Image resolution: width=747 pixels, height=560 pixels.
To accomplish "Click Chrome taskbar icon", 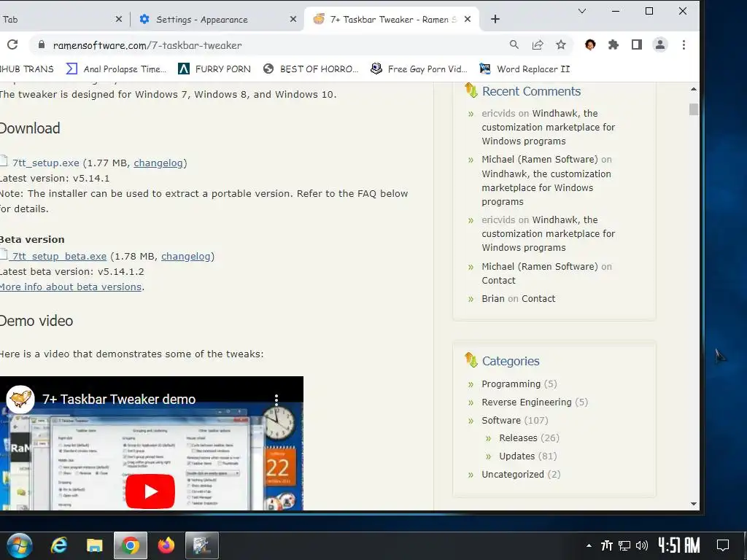I will [130, 545].
